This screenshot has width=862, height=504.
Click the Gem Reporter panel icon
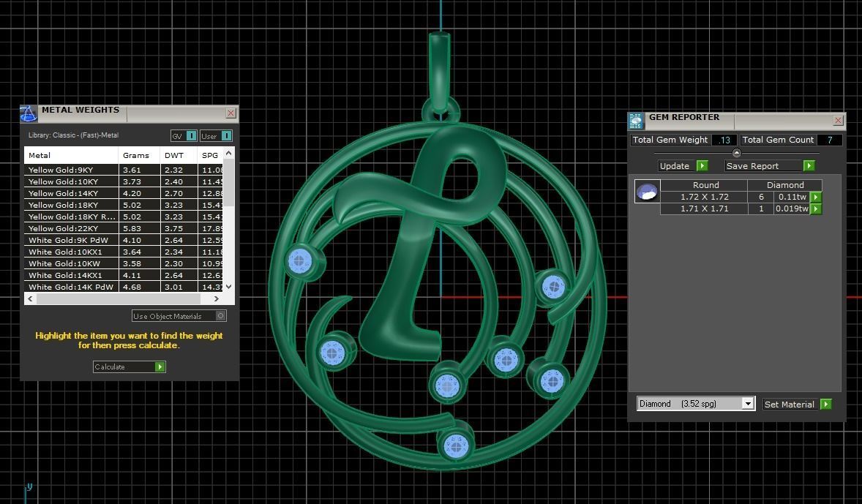pyautogui.click(x=636, y=121)
